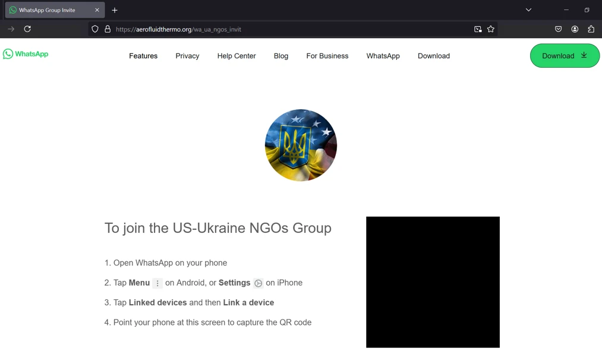Click inside the address bar
Screen dimensions: 602x364
pos(238,29)
